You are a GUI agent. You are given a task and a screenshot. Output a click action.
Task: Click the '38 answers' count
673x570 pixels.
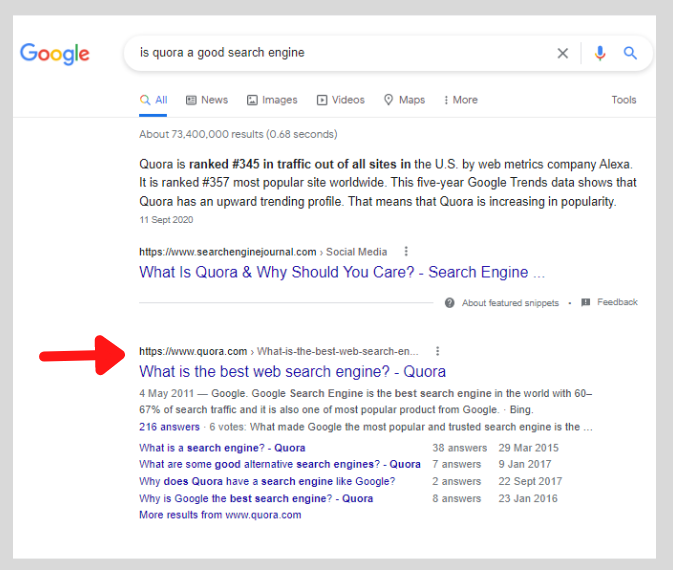459,448
